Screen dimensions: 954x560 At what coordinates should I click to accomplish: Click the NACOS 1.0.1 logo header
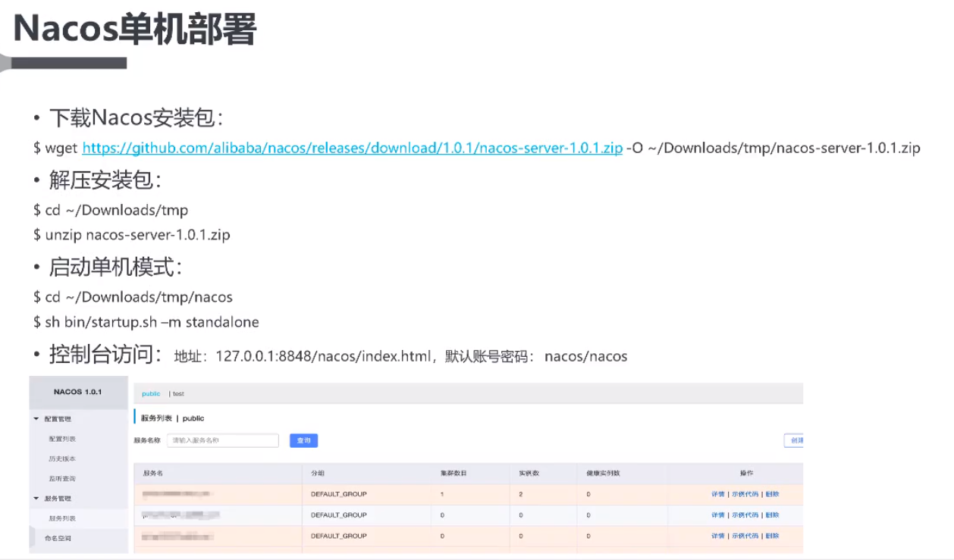78,392
